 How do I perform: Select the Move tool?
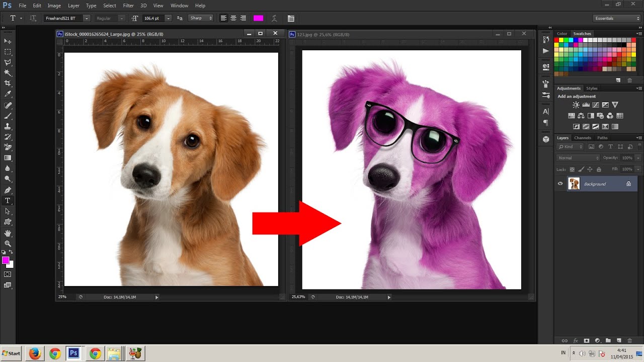[x=8, y=41]
